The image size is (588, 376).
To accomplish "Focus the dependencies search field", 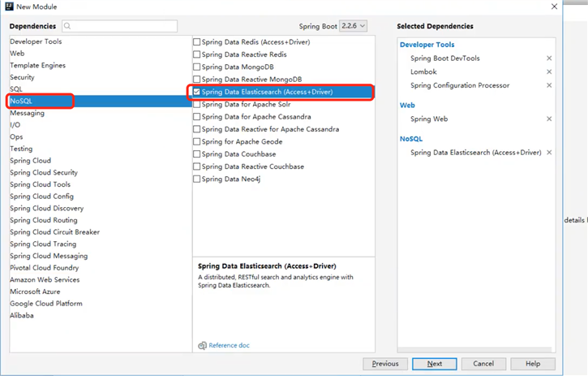I will pyautogui.click(x=119, y=26).
